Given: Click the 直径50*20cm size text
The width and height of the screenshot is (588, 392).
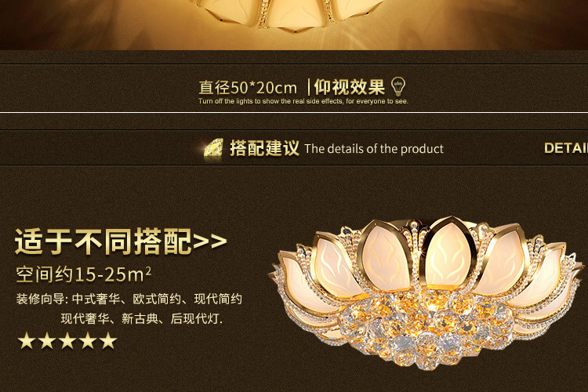Looking at the screenshot, I should (x=248, y=88).
